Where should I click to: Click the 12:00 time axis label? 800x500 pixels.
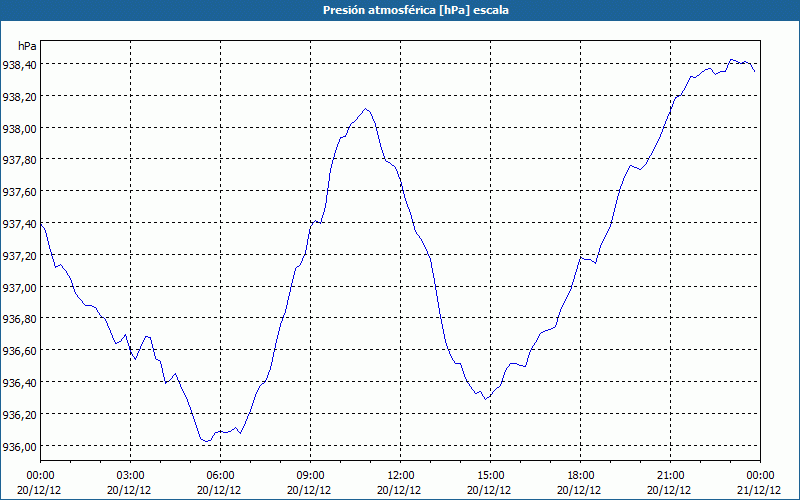click(401, 476)
